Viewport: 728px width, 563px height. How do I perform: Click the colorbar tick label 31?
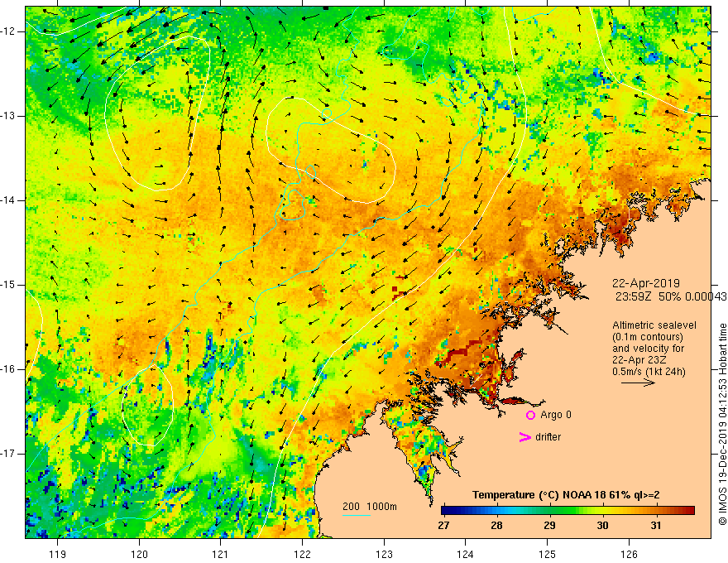(x=655, y=526)
